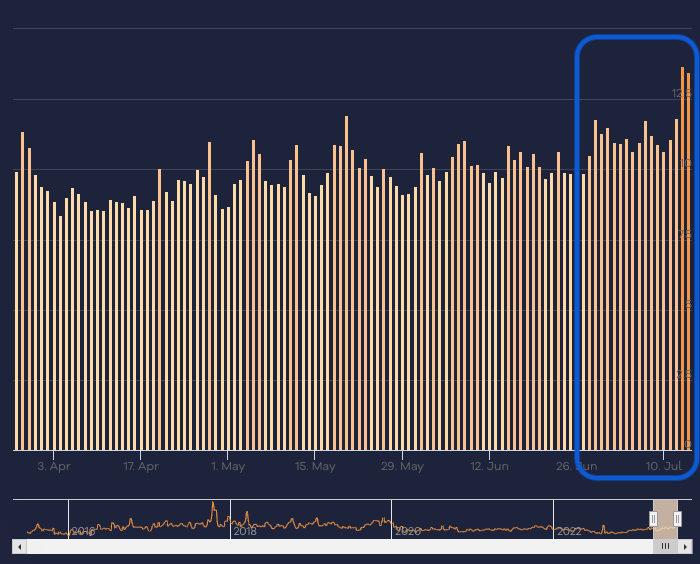Image resolution: width=700 pixels, height=564 pixels.
Task: Click the 2018 label in the navigator
Action: point(245,531)
